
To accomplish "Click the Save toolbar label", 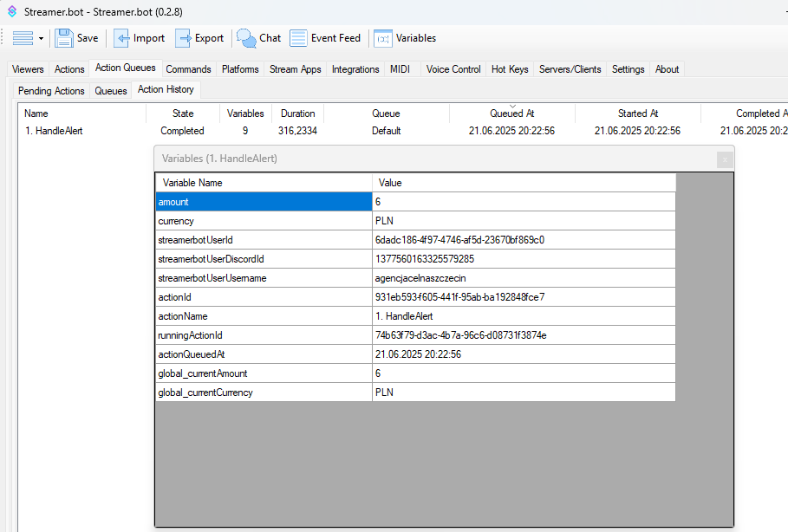I will coord(88,38).
